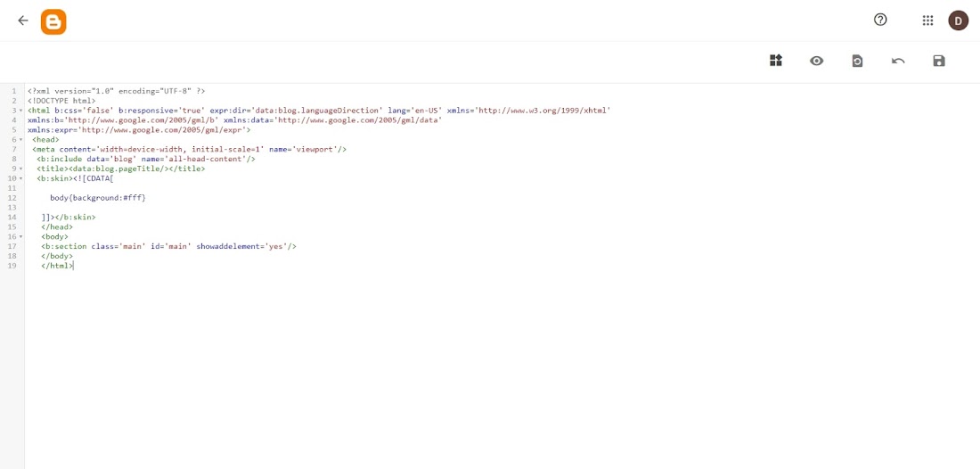Click the '<!DOCTYPE html>' line
980x469 pixels.
click(61, 101)
